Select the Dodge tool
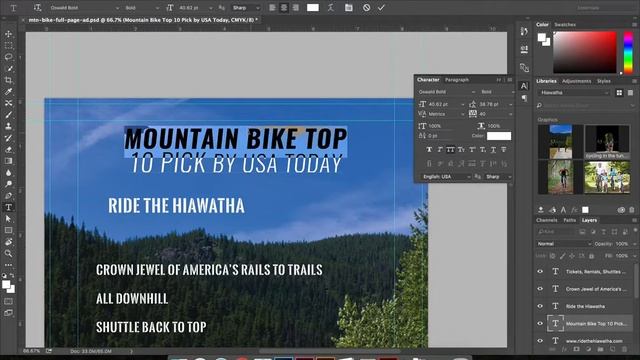 (x=8, y=184)
